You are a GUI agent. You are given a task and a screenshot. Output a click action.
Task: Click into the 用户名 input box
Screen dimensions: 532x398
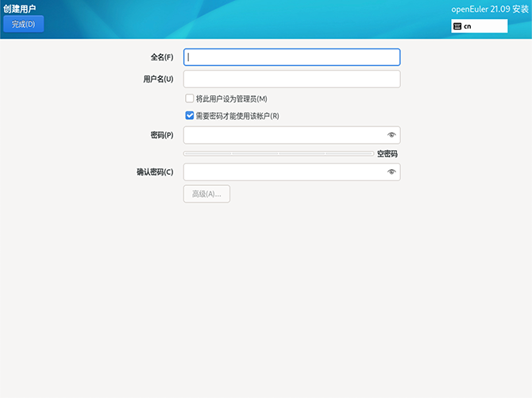[291, 79]
